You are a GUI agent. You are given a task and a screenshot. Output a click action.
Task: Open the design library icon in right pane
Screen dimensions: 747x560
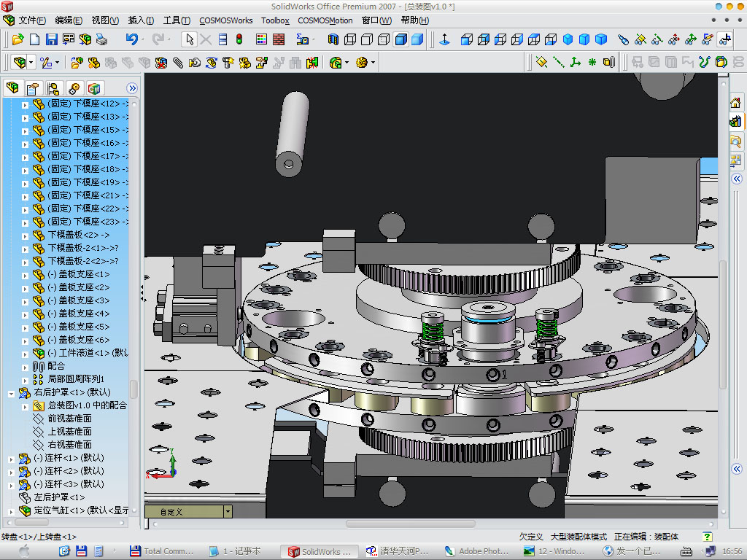(735, 121)
